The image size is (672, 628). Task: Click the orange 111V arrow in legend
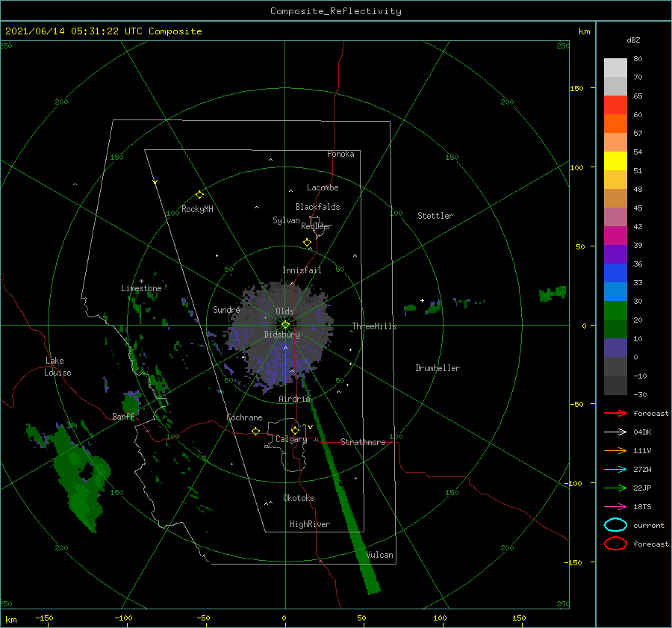[615, 450]
